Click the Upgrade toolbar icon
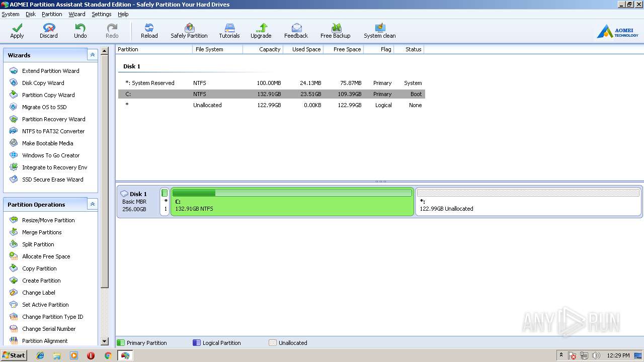The width and height of the screenshot is (644, 362). 261,28
